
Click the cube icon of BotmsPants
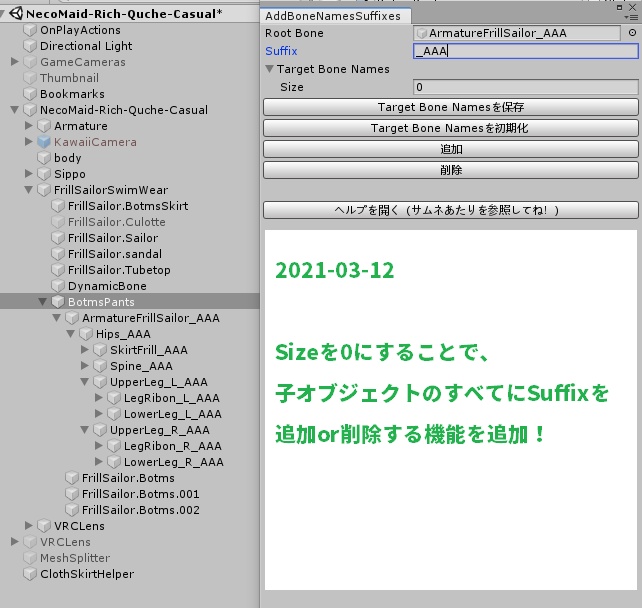[x=58, y=302]
